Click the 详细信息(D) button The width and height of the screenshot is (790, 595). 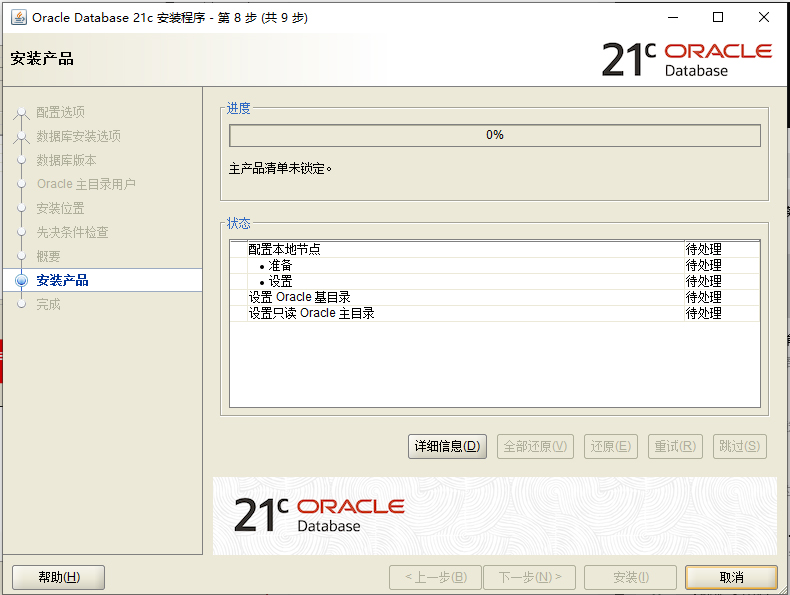(x=447, y=446)
